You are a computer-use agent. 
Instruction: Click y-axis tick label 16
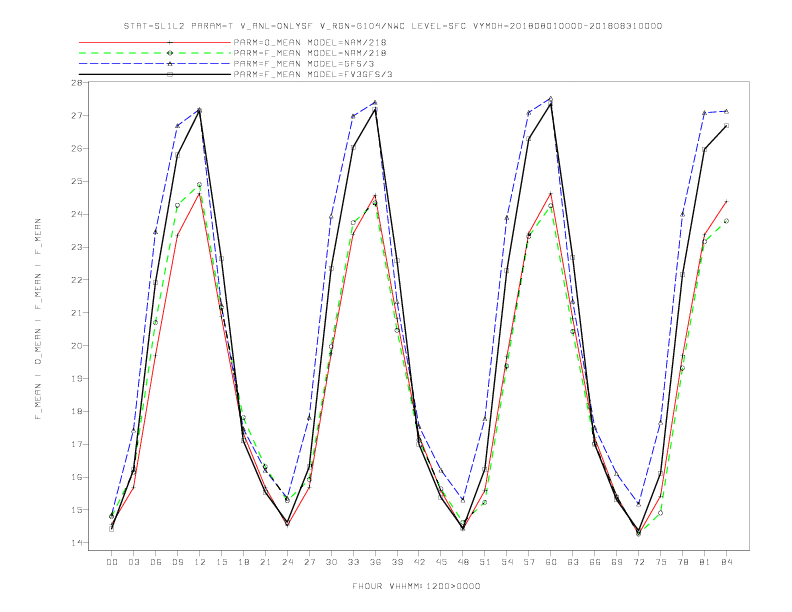pyautogui.click(x=76, y=477)
